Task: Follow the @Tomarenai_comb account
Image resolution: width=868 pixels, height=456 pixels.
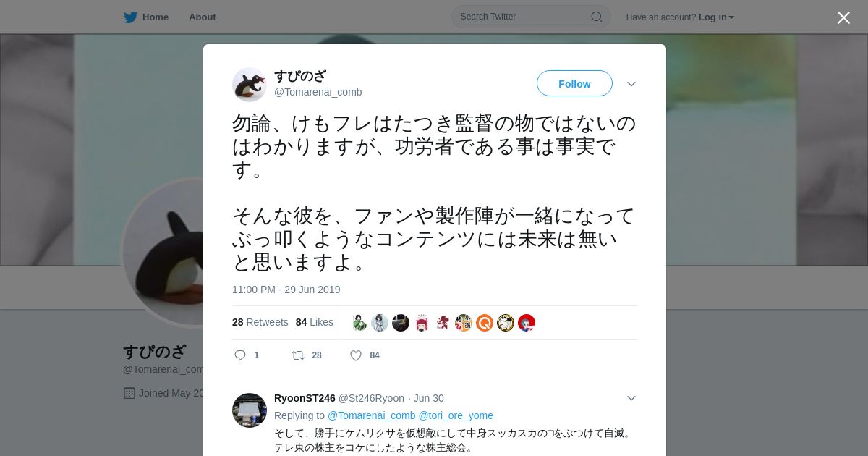Action: (574, 84)
